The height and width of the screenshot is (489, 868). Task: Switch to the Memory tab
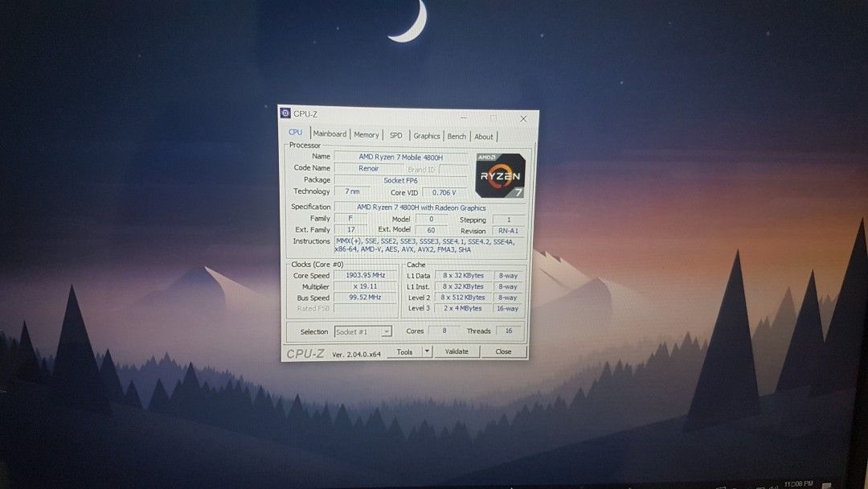[x=366, y=134]
